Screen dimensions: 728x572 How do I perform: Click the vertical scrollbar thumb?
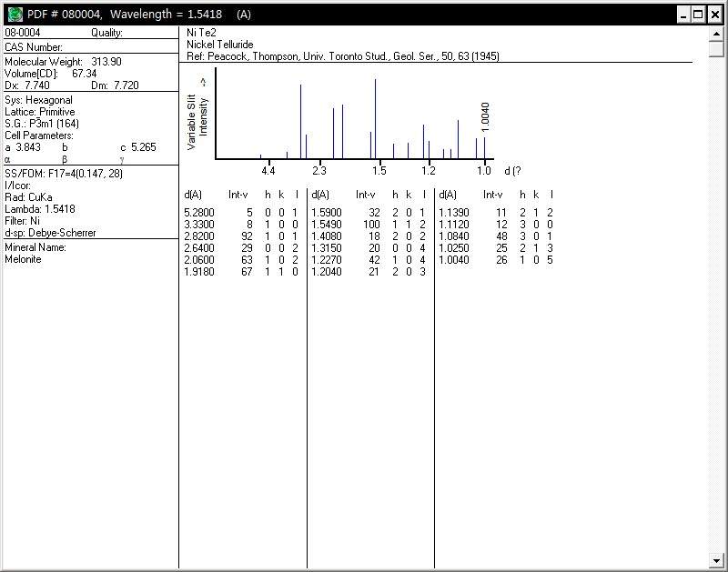click(x=716, y=49)
